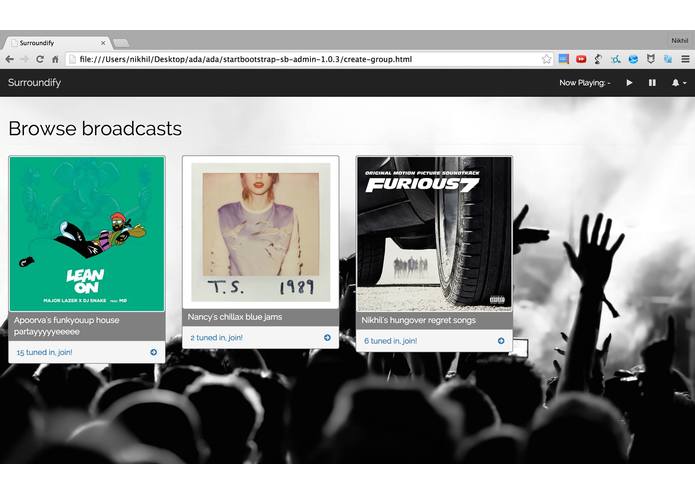695x494 pixels.
Task: Click the browser home icon
Action: (x=55, y=59)
